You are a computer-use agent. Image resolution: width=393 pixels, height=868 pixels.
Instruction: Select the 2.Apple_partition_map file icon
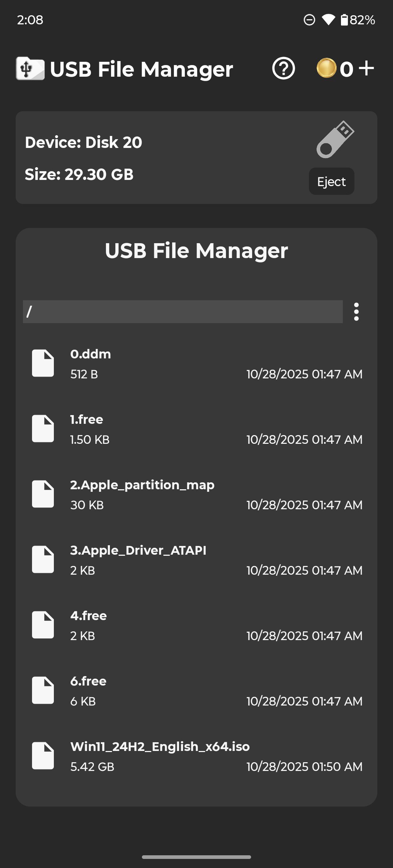43,494
